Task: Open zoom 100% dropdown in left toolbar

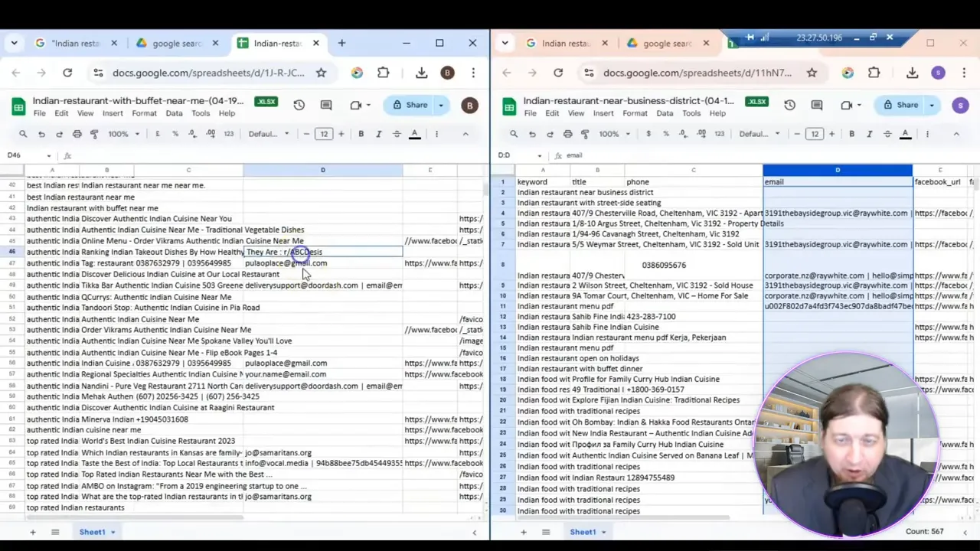Action: 124,134
